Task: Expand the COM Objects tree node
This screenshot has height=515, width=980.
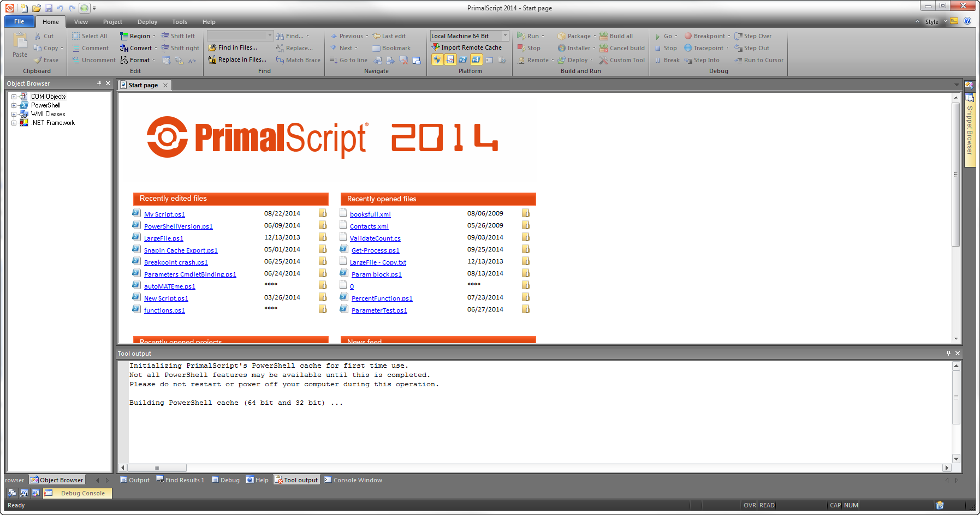Action: (x=14, y=97)
